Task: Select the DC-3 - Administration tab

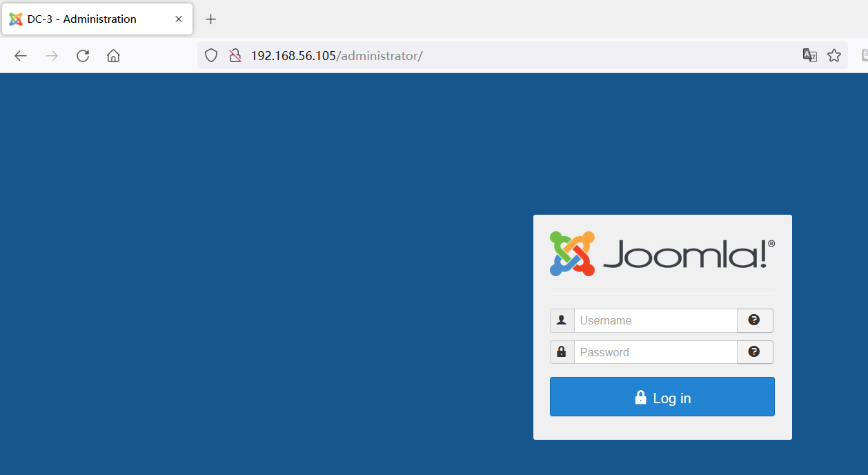Action: coord(97,19)
